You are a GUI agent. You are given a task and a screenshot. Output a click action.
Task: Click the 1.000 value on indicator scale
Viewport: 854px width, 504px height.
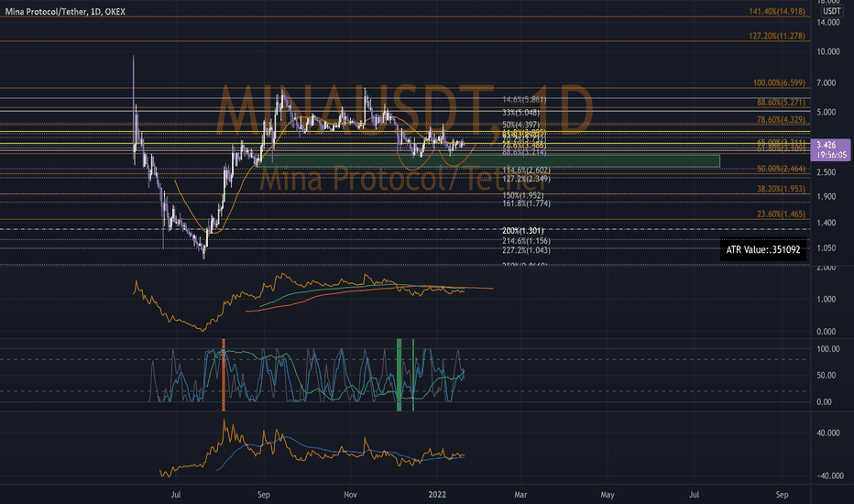click(827, 299)
